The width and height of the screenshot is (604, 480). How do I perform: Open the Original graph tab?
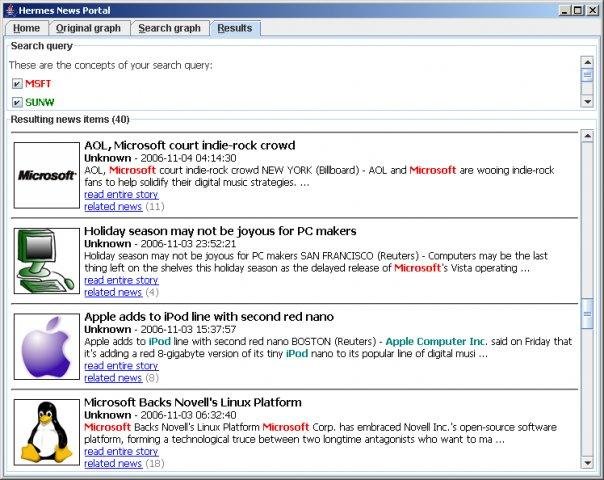(88, 28)
